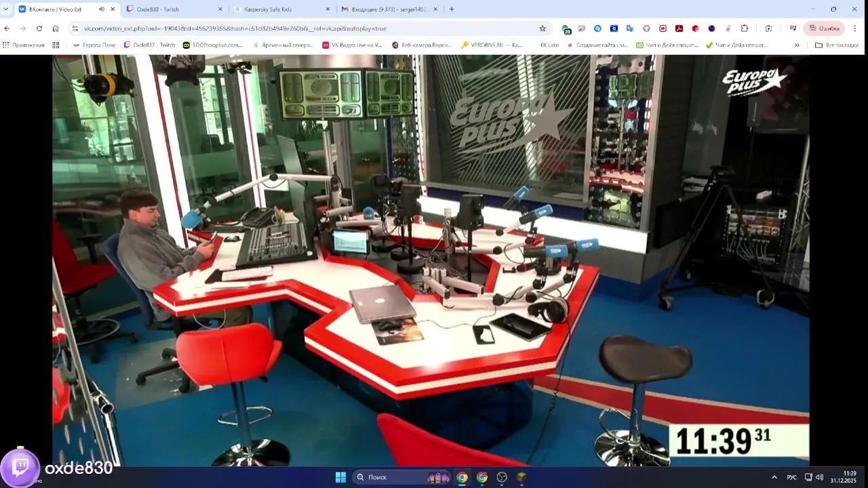Go forward to next page
868x488 pixels.
point(23,28)
